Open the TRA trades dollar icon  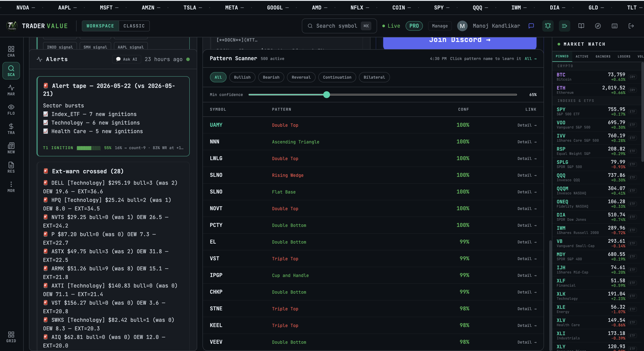pyautogui.click(x=11, y=129)
